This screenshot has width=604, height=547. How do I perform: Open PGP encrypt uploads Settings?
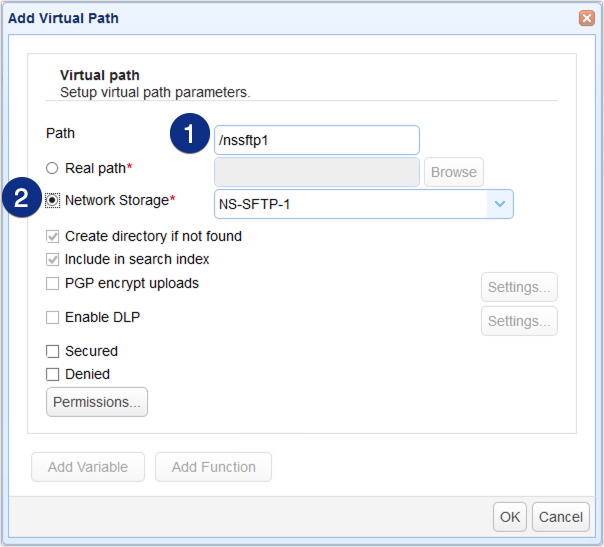click(x=519, y=288)
